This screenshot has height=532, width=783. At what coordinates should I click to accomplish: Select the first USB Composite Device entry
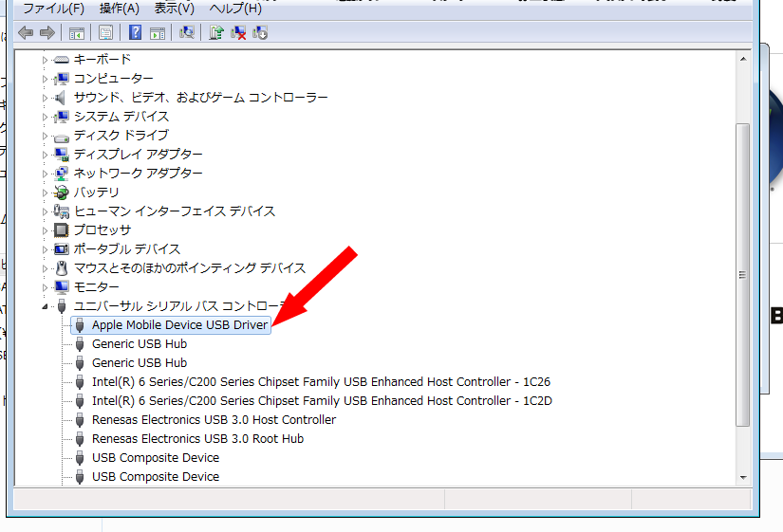click(156, 458)
